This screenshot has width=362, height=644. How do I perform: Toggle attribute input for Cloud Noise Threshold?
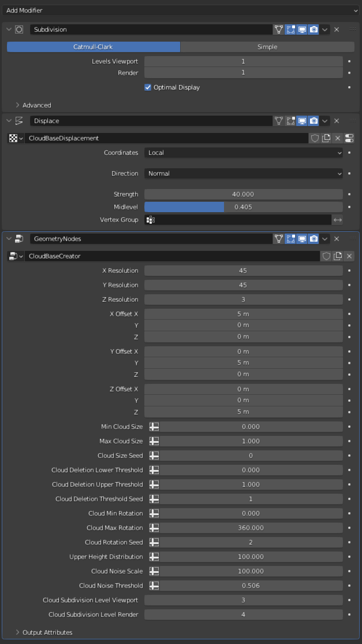pos(154,586)
